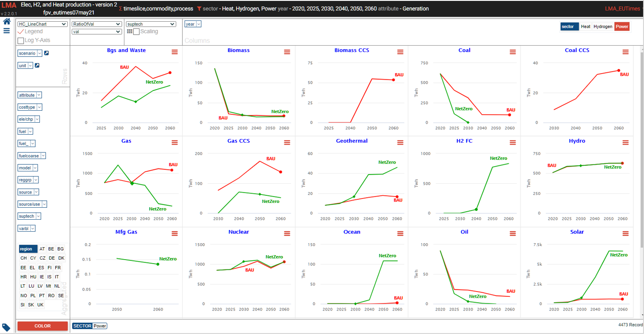Open the RatioOfVal dropdown

tap(96, 24)
